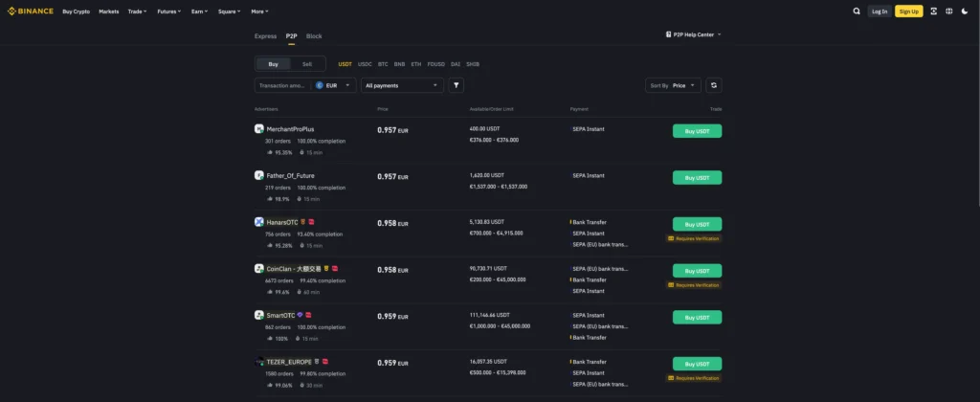
Task: Expand the Trade menu
Action: (x=138, y=11)
